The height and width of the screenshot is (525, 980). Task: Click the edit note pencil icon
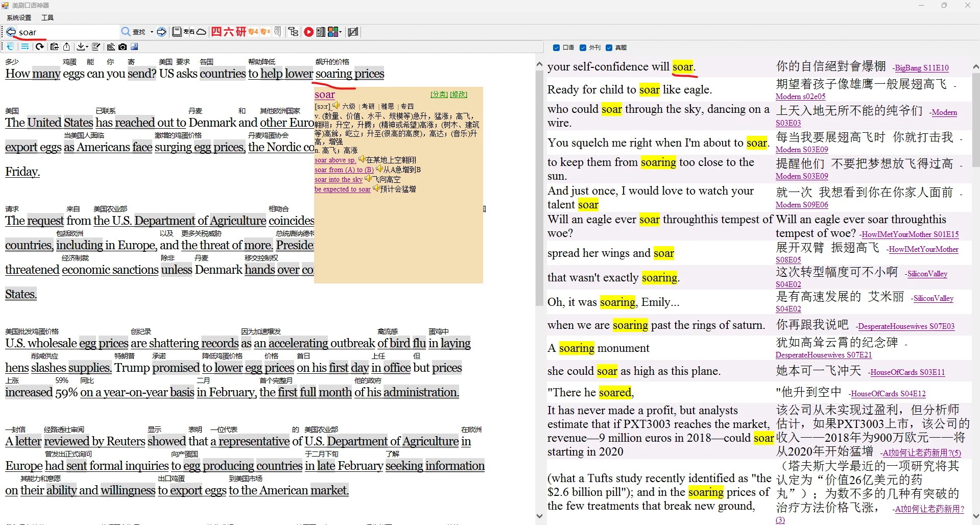[96, 46]
